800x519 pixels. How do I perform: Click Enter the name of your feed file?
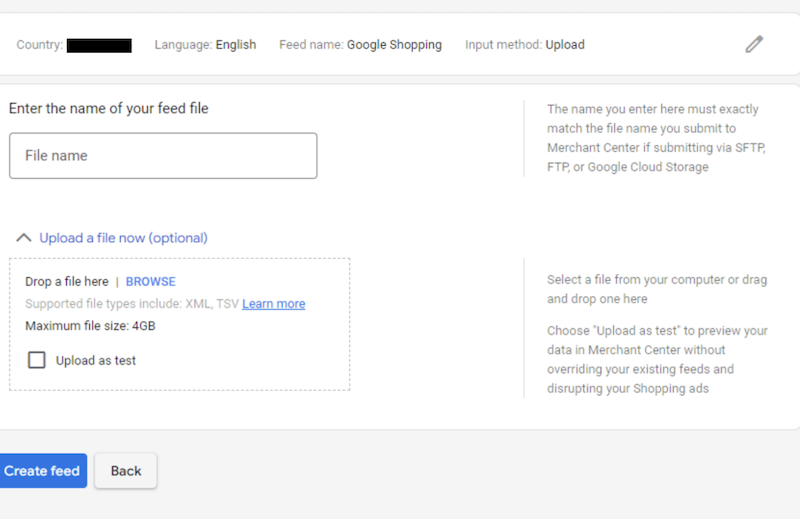(x=109, y=108)
